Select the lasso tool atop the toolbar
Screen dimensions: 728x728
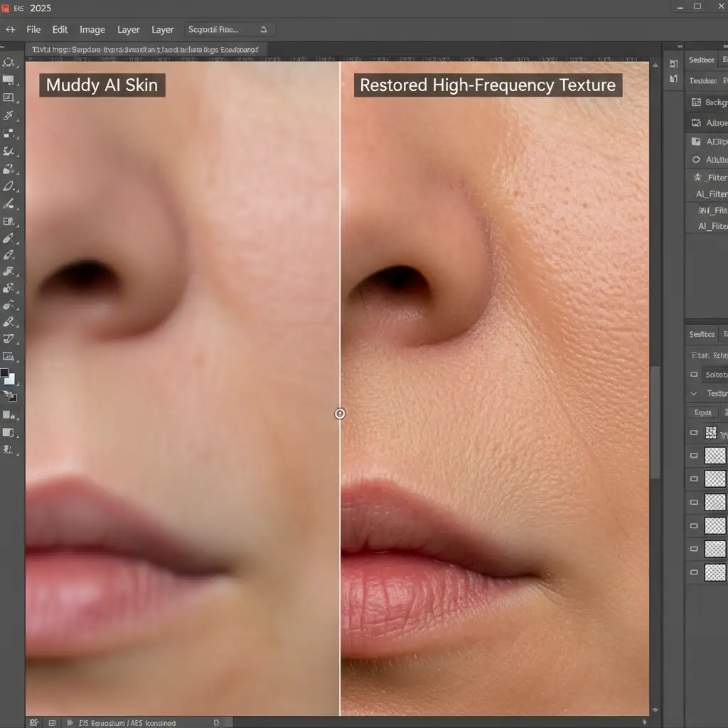point(9,63)
